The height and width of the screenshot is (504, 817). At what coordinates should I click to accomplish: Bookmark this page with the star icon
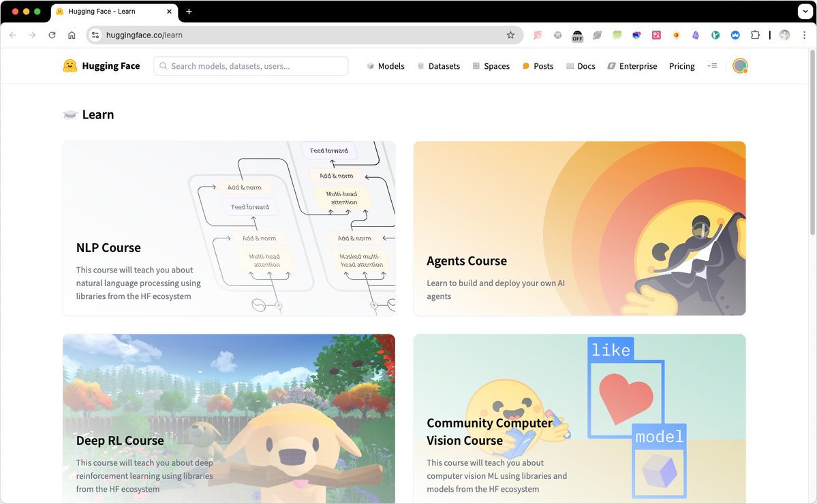[x=510, y=35]
